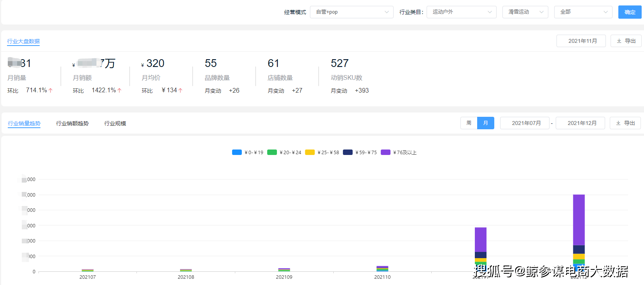Open the 全部 dropdown
This screenshot has height=285, width=644.
point(583,12)
